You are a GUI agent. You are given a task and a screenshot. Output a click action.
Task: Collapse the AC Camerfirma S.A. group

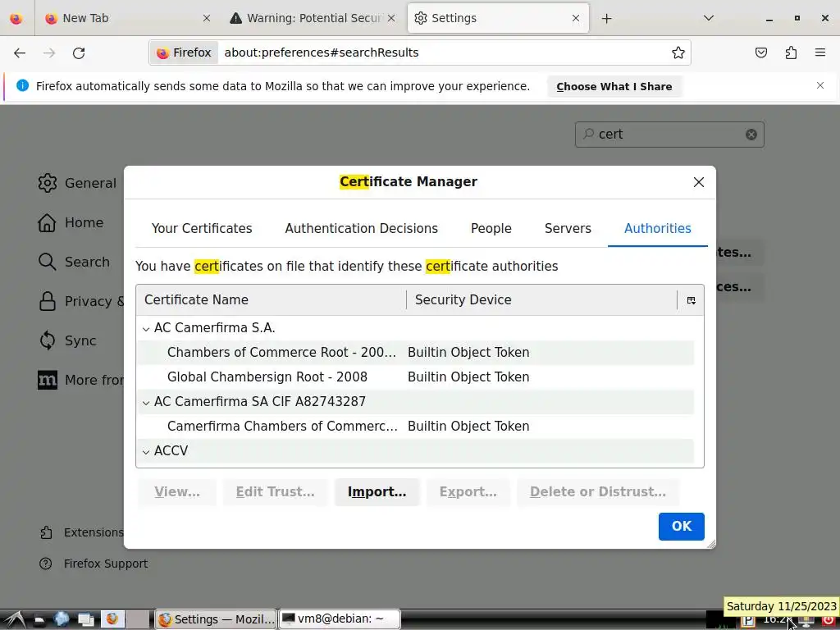point(146,329)
